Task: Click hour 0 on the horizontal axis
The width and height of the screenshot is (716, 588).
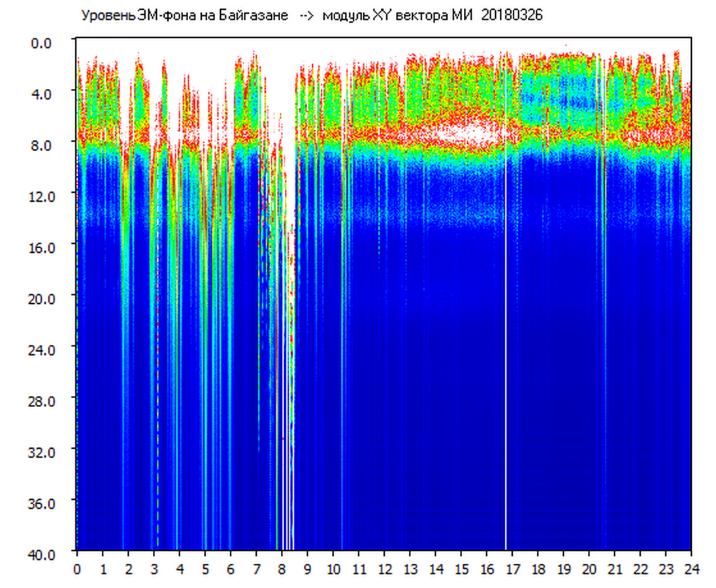Action: pyautogui.click(x=77, y=569)
